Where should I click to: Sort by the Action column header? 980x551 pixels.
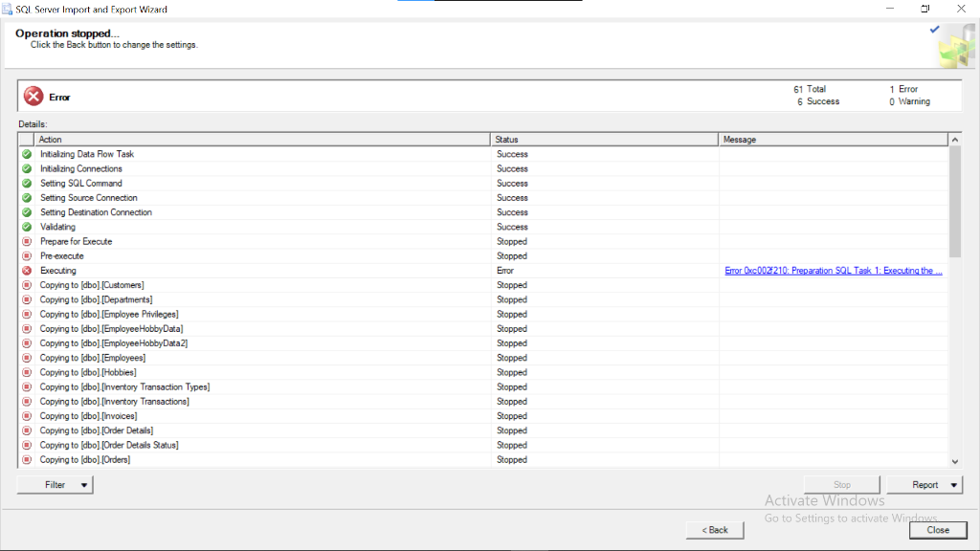click(x=262, y=140)
